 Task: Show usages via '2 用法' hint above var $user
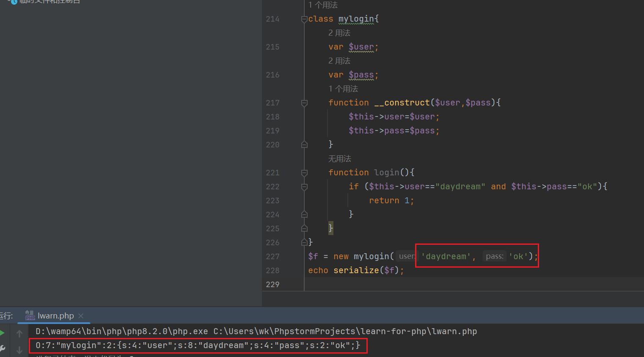point(339,33)
